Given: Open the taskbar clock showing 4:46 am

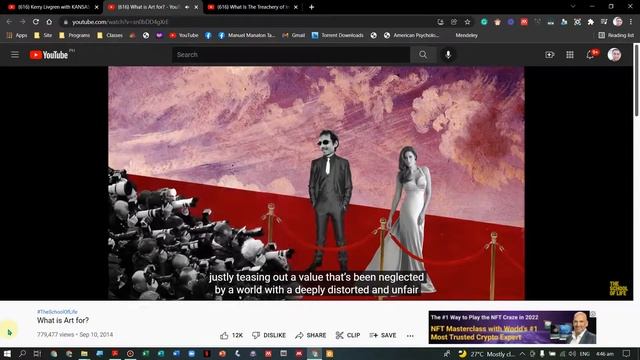Looking at the screenshot, I should (x=605, y=354).
